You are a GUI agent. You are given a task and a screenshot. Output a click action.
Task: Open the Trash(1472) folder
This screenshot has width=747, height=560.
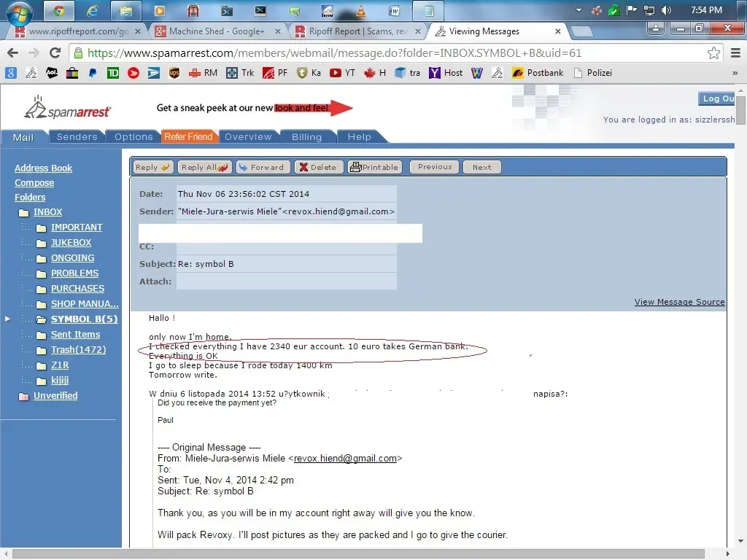pyautogui.click(x=78, y=350)
